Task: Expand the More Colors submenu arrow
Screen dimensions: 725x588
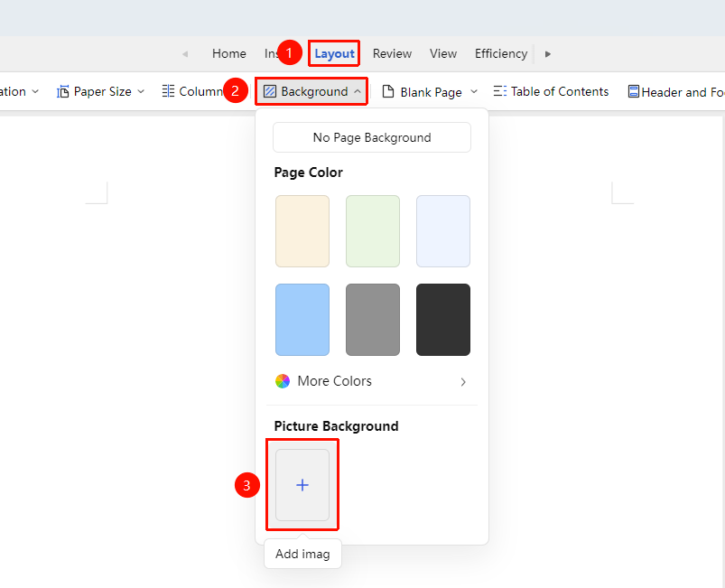Action: pos(463,382)
